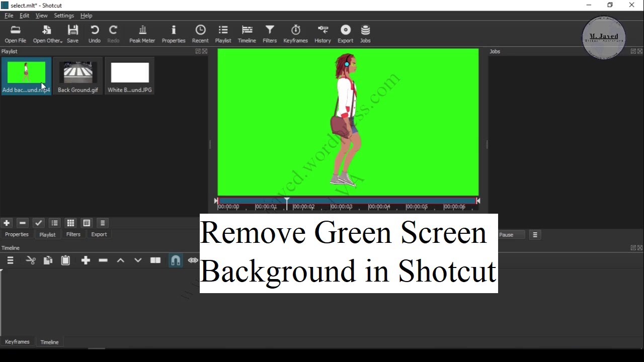
Task: Open the Filters panel from toolbar
Action: click(270, 34)
